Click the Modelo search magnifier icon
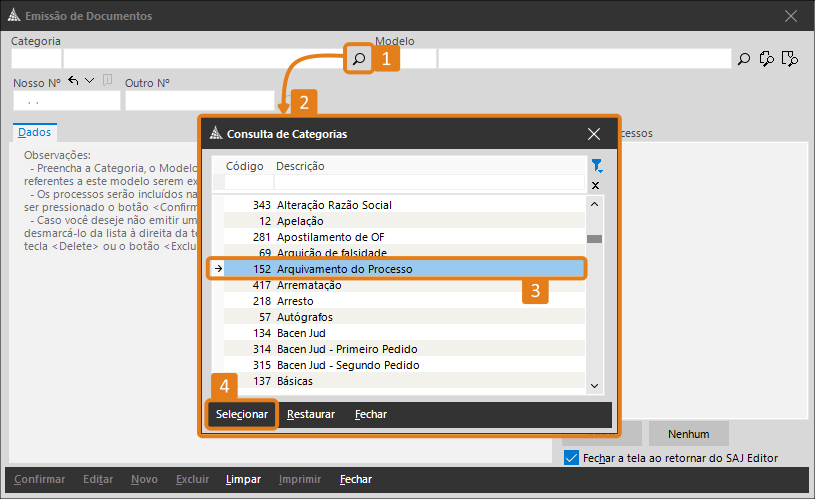This screenshot has width=815, height=499. [x=744, y=59]
